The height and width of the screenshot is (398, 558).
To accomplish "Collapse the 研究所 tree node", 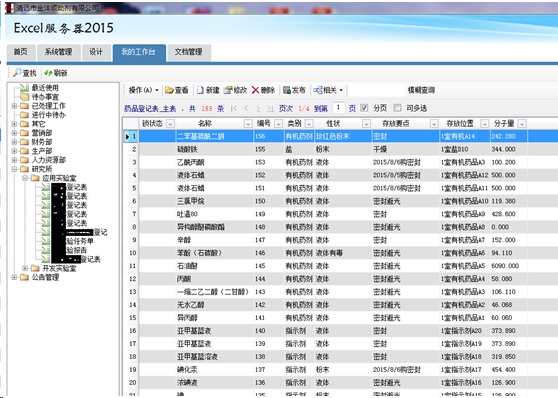I will coord(14,169).
